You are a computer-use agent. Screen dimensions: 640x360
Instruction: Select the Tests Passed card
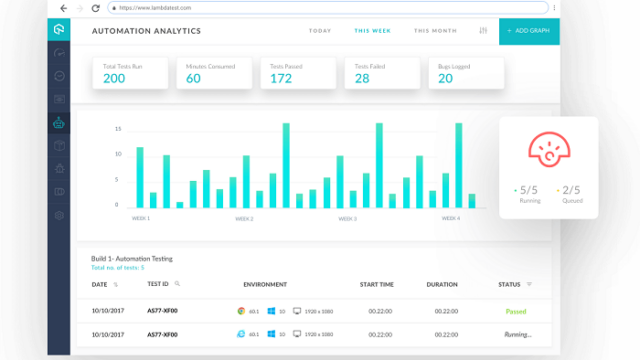pyautogui.click(x=298, y=73)
